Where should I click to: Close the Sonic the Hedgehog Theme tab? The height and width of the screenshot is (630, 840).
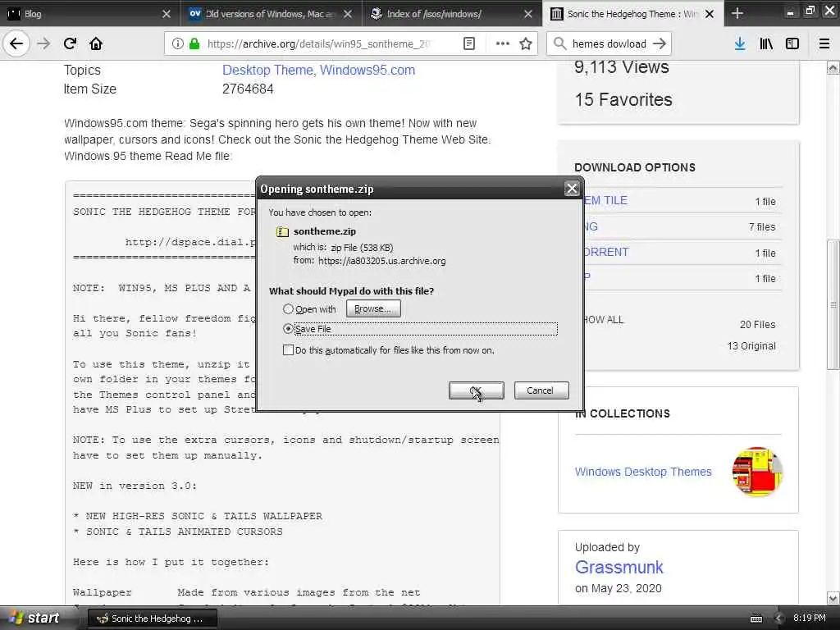click(x=710, y=14)
